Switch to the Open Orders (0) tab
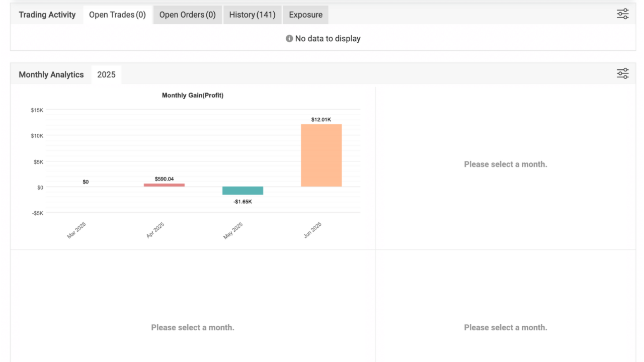This screenshot has width=644, height=362. tap(188, 15)
